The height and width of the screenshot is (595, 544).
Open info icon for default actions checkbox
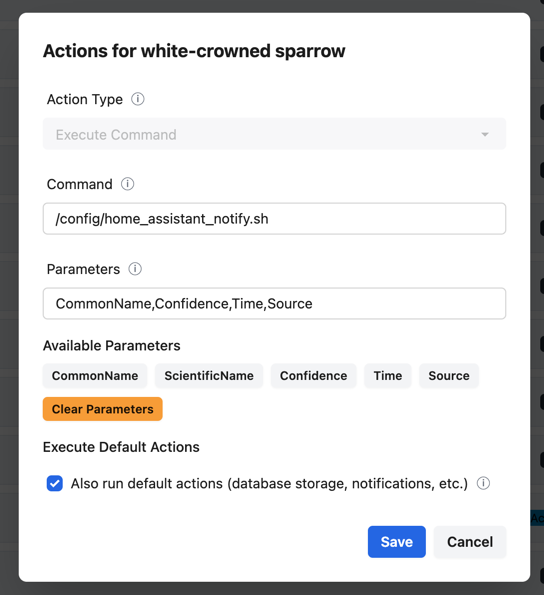pyautogui.click(x=483, y=483)
